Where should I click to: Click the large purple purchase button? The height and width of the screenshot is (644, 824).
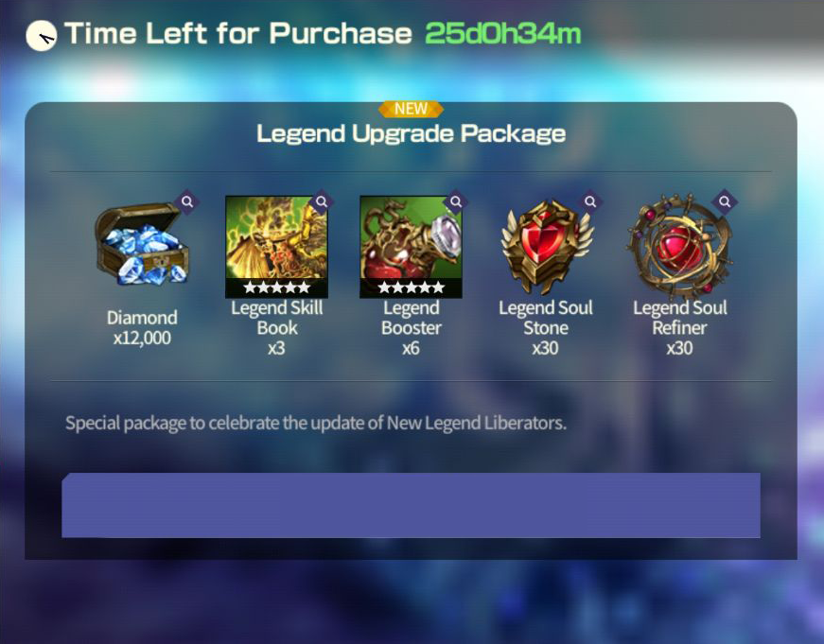click(x=411, y=505)
